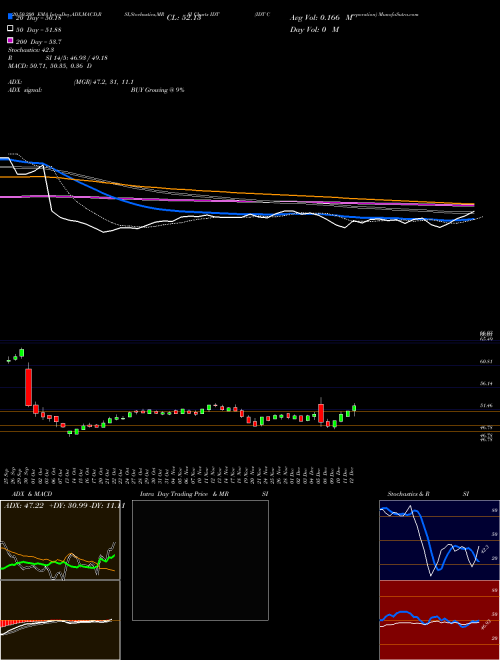The image size is (500, 660).
Task: Click the last green candlestick on 12 Dec
Action: tap(354, 409)
